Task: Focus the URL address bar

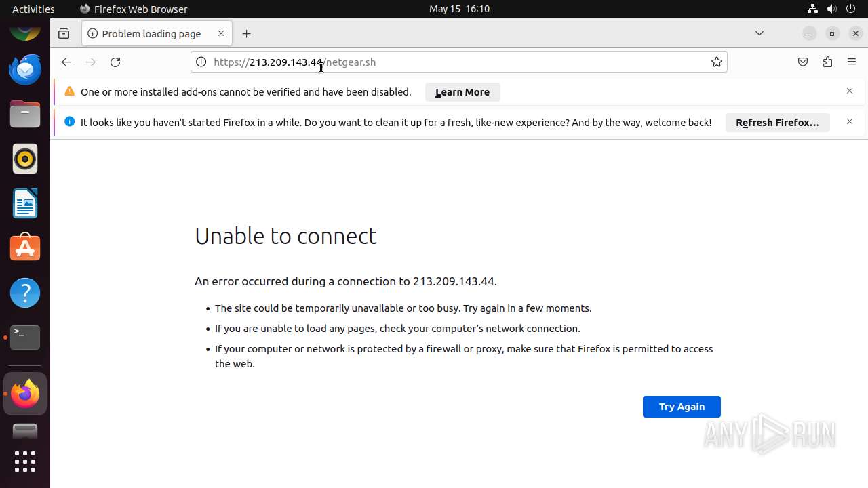Action: [x=475, y=62]
